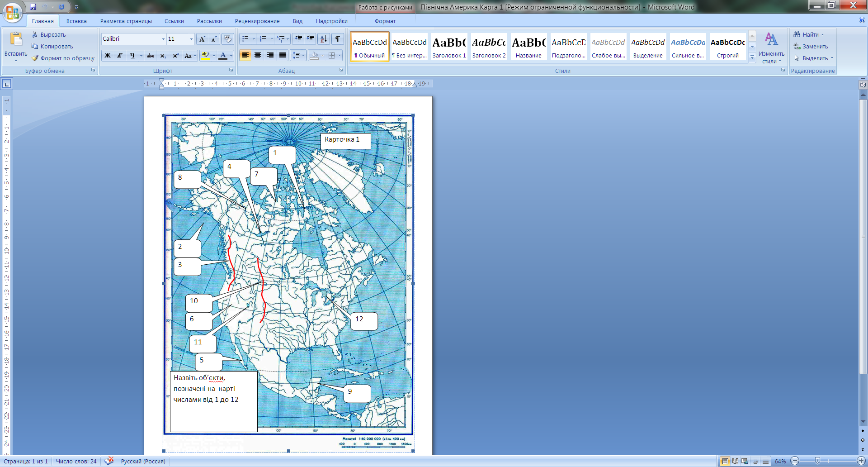Click the Sort icon in the paragraph group
This screenshot has width=868, height=467.
click(x=324, y=39)
